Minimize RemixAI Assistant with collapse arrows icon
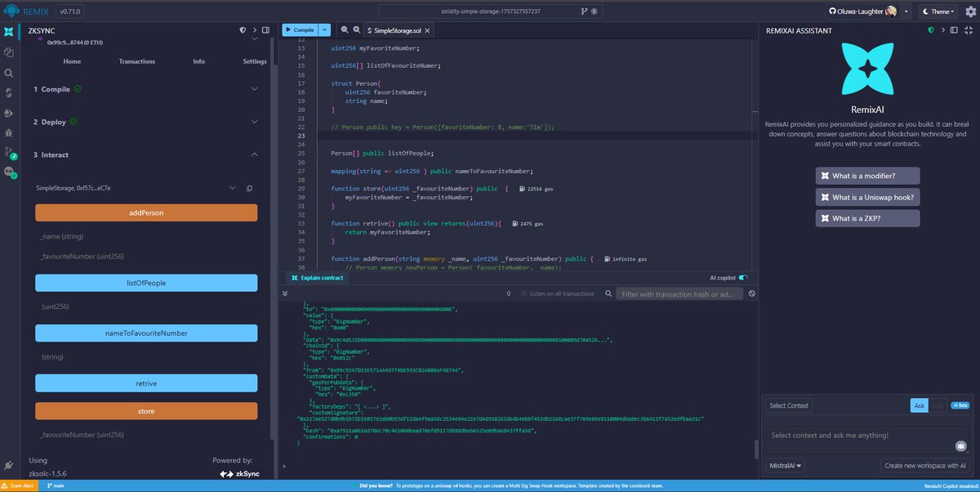 (968, 30)
